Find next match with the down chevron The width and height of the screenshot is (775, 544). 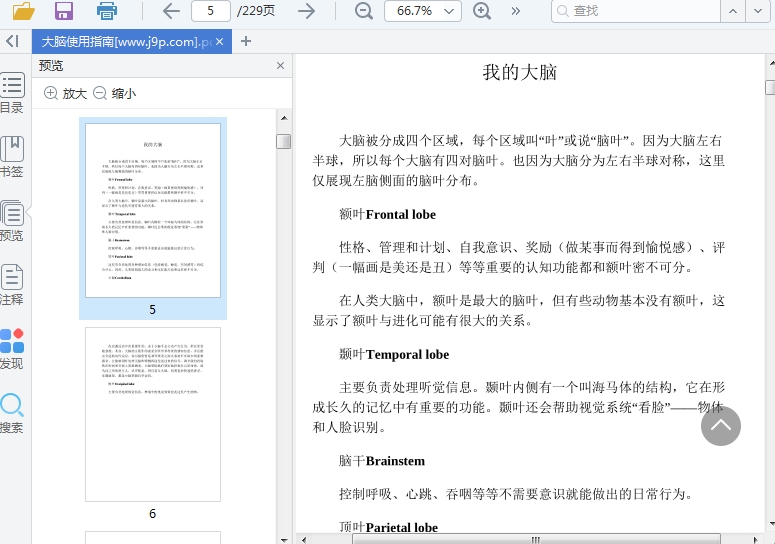(758, 11)
